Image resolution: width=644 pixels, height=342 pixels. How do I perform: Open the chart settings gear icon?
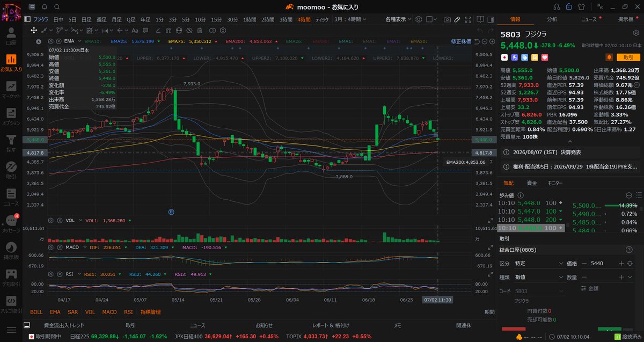pos(419,19)
